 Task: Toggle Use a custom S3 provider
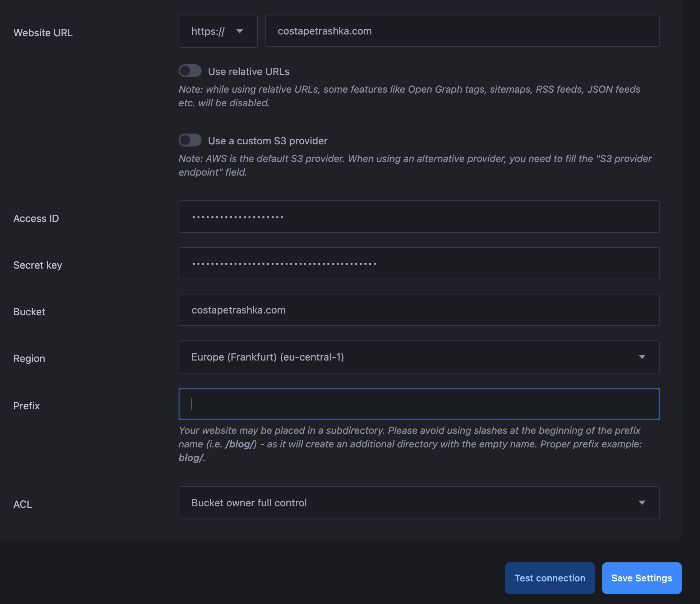(190, 140)
